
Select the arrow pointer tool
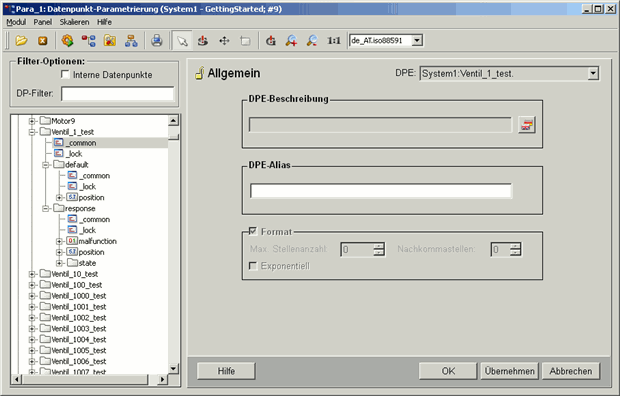(x=182, y=40)
